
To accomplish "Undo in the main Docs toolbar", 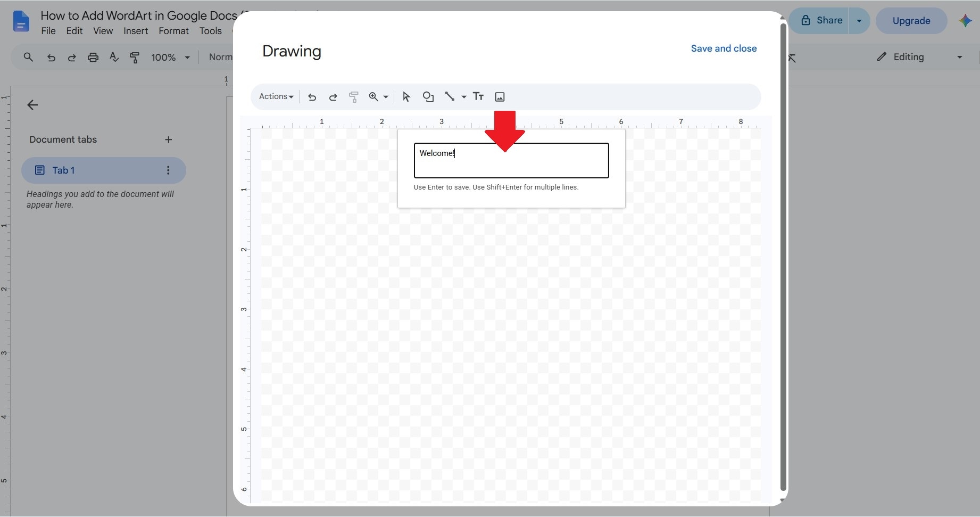I will pos(51,58).
